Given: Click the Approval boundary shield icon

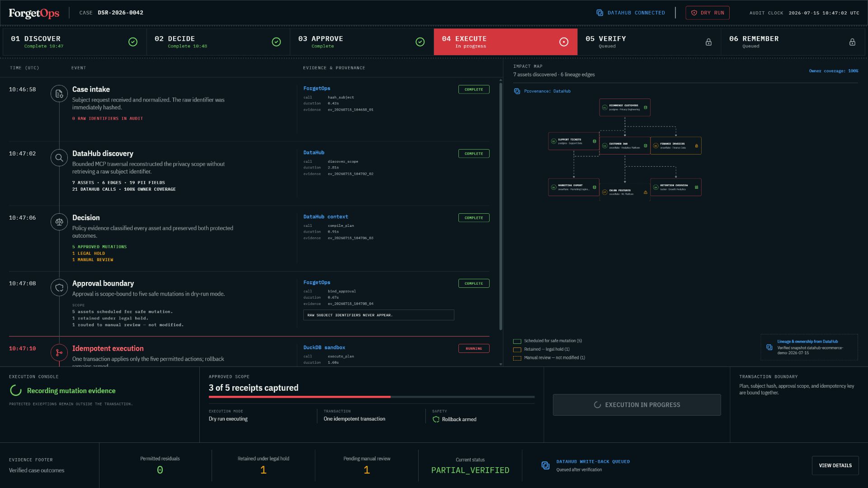Looking at the screenshot, I should click(59, 287).
